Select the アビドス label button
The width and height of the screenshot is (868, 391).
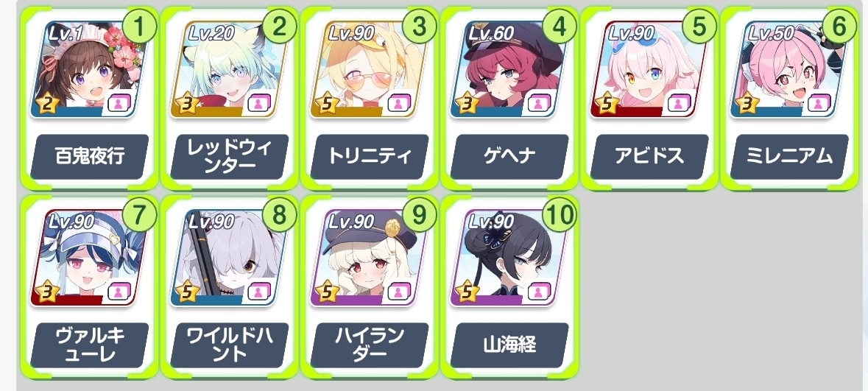[x=650, y=157]
